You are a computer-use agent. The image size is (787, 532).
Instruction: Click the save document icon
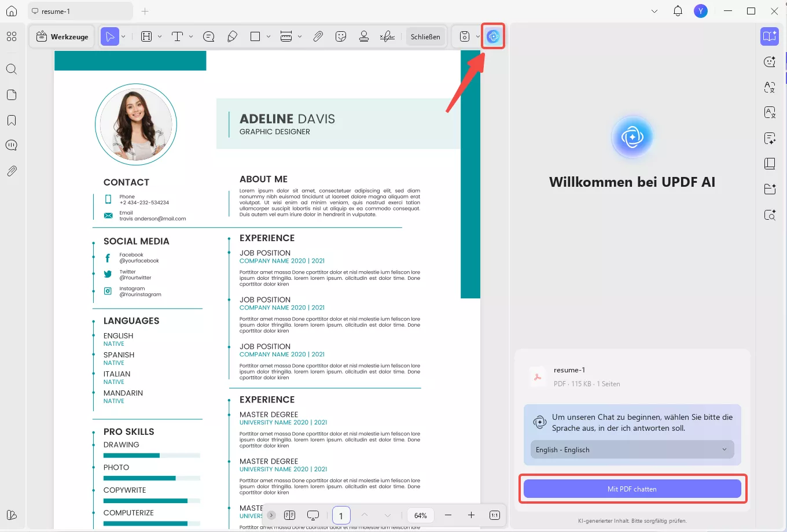pos(465,36)
